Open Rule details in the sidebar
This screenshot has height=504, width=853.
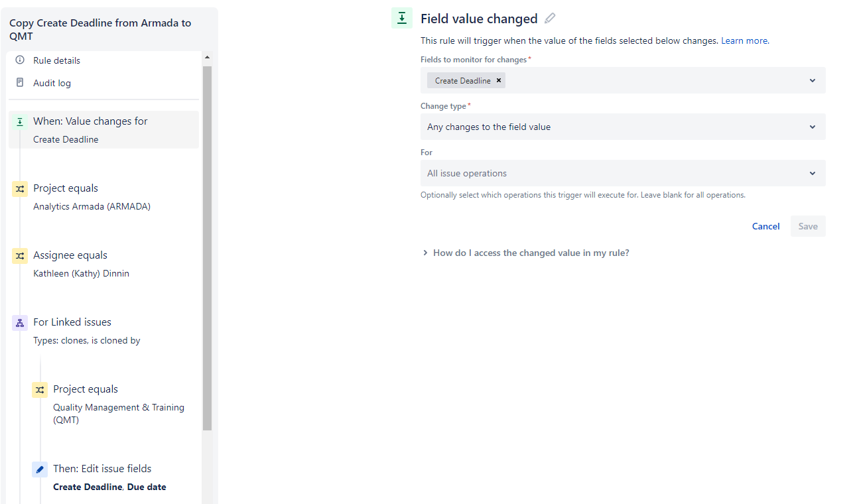click(56, 60)
